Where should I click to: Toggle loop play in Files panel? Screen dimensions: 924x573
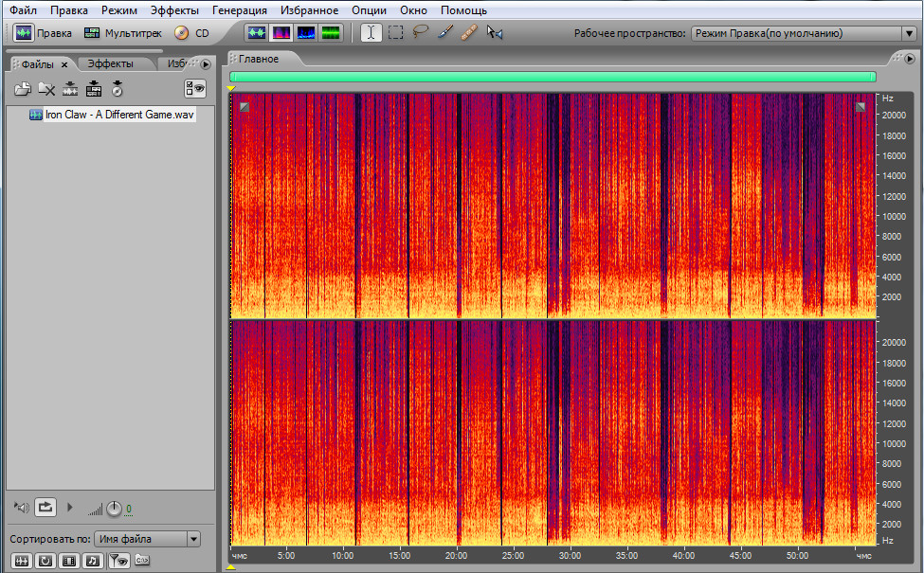45,508
